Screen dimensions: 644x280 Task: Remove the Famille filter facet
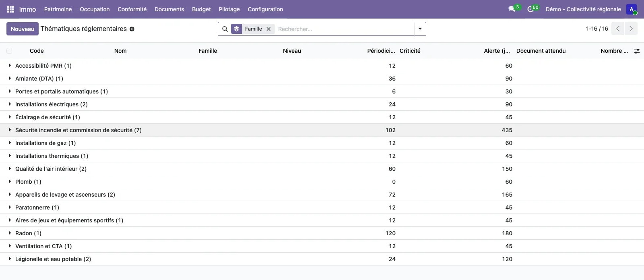pos(268,29)
